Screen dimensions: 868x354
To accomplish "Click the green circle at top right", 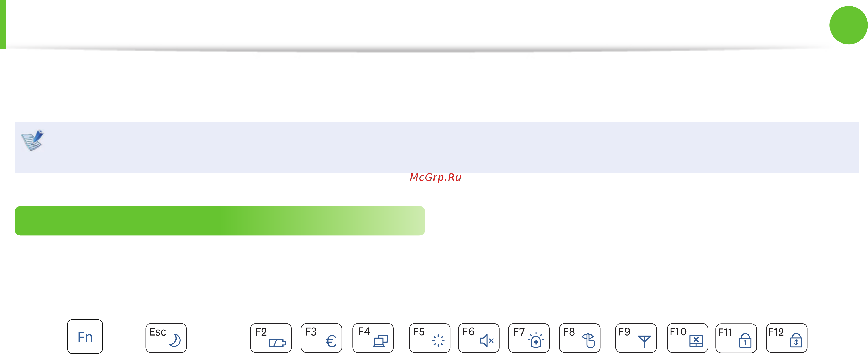I will [848, 25].
